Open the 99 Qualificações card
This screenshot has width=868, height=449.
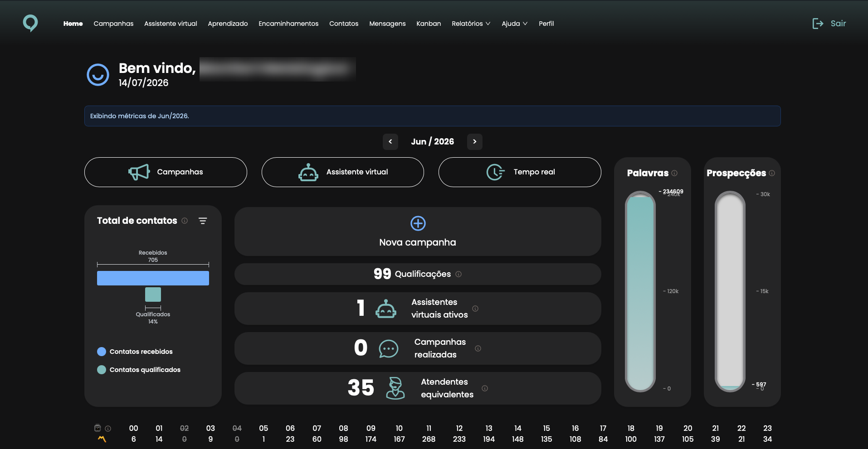(x=418, y=274)
